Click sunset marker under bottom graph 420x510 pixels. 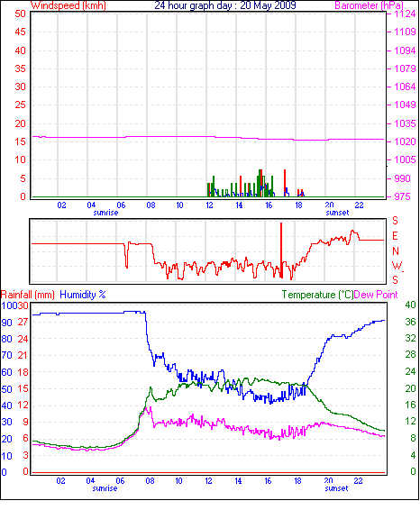coord(336,488)
